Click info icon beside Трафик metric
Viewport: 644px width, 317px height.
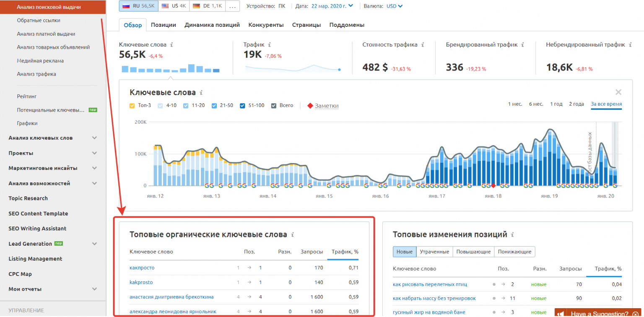click(269, 44)
